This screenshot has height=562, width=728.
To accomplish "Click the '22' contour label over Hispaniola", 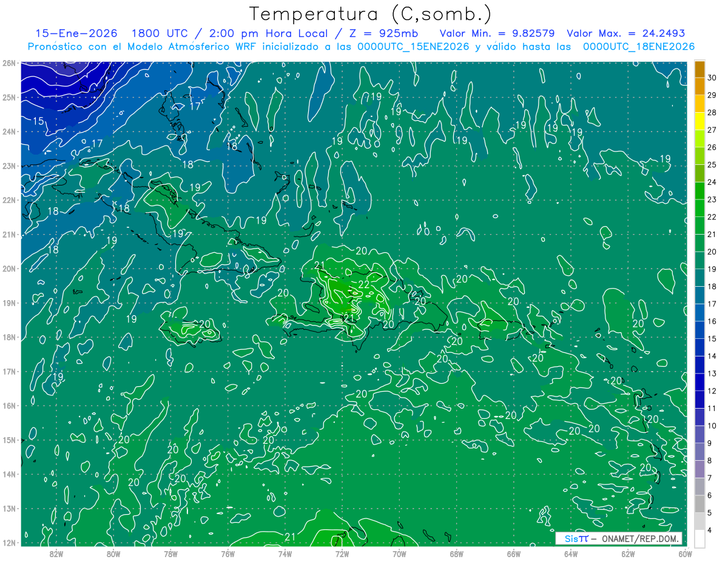I will [364, 284].
